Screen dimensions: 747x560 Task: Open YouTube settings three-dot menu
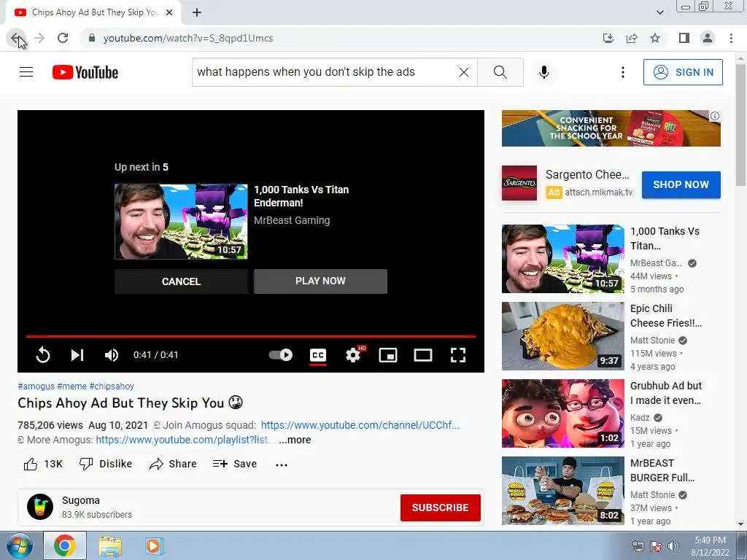pyautogui.click(x=623, y=72)
